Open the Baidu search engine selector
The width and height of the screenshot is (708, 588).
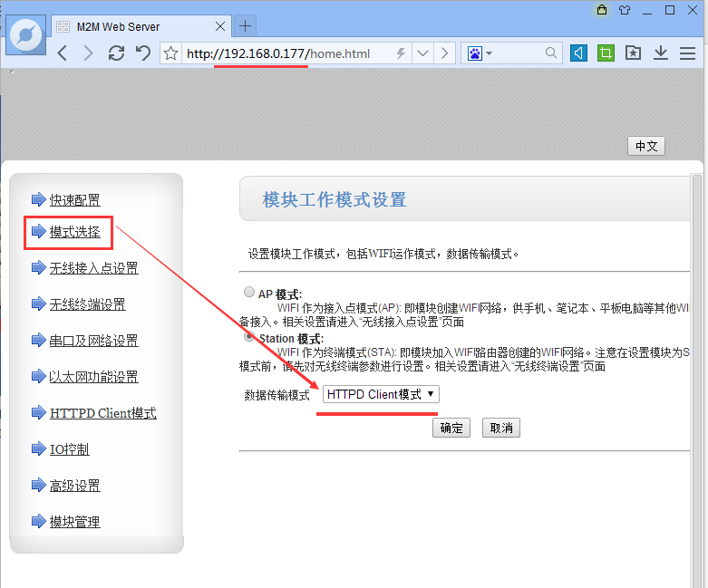pyautogui.click(x=480, y=53)
